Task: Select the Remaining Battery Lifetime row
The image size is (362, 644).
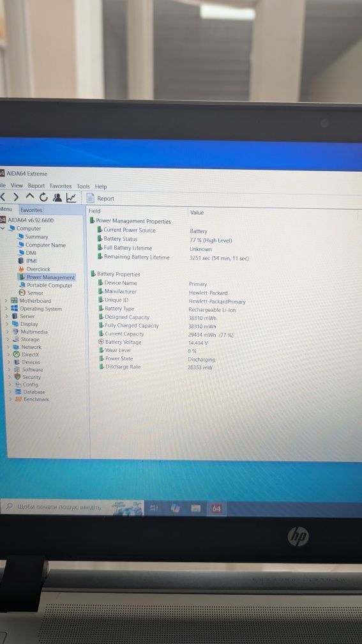Action: (172, 257)
